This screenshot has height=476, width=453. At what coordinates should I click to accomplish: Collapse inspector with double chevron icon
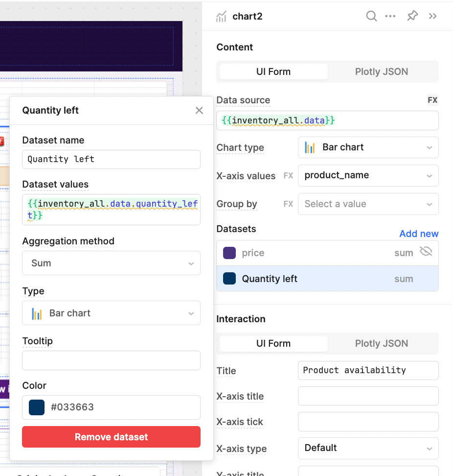coord(432,16)
